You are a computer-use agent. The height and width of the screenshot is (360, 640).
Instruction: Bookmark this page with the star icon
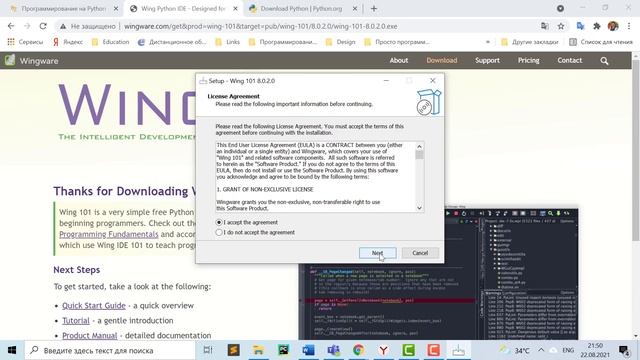pos(561,26)
